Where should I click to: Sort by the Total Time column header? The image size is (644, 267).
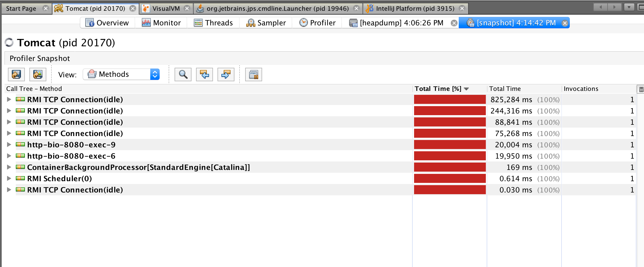pyautogui.click(x=524, y=89)
